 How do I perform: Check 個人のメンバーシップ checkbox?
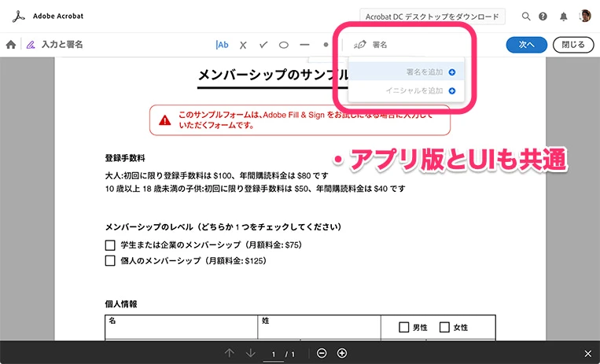110,261
